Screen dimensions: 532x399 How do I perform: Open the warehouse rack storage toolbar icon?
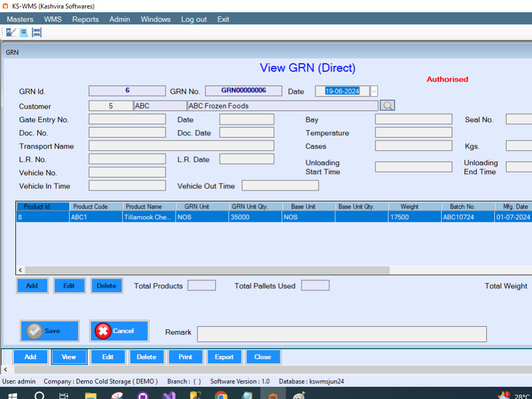[x=37, y=32]
